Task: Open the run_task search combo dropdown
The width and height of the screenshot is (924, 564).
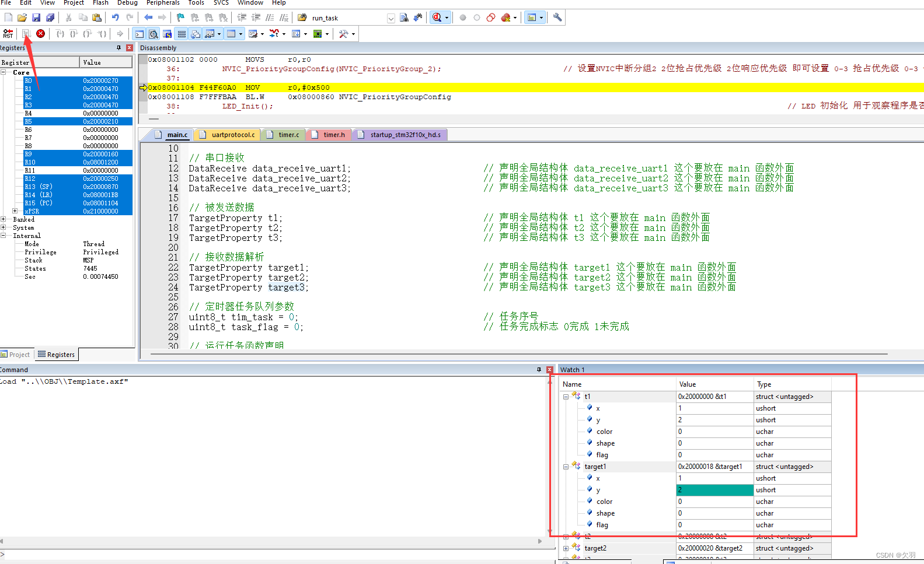Action: click(391, 18)
